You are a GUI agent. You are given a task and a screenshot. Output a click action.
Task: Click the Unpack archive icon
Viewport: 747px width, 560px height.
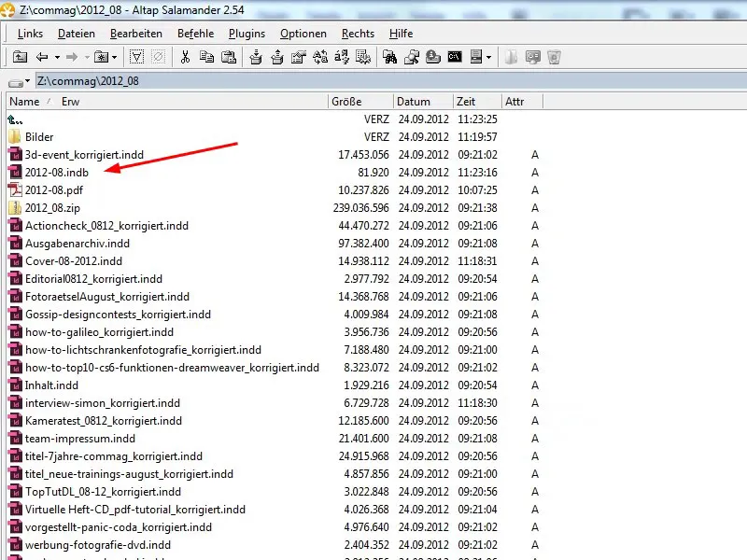pyautogui.click(x=276, y=57)
